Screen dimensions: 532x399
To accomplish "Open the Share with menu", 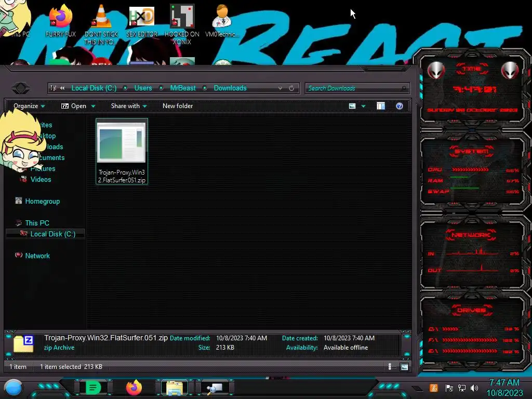I will point(129,106).
